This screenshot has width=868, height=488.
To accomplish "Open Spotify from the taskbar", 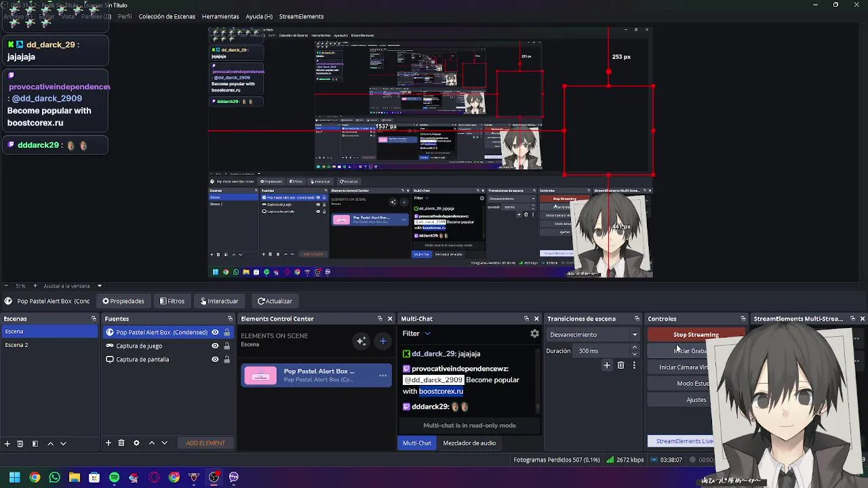I will (114, 477).
